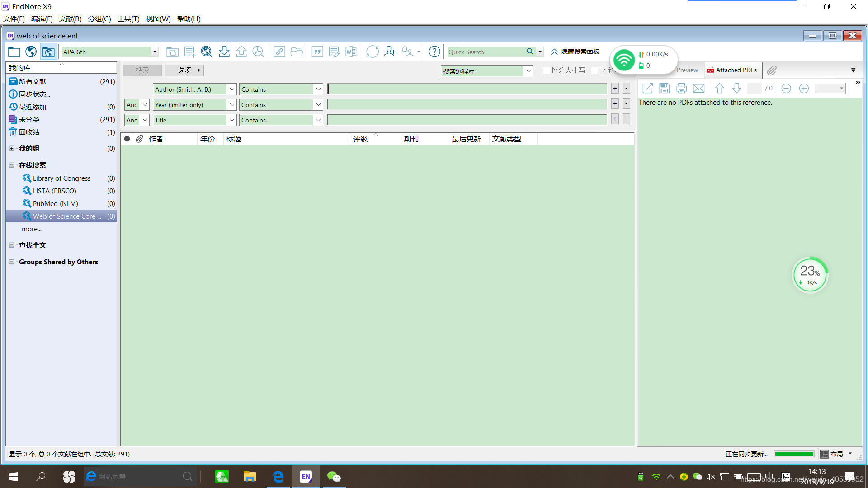868x488 pixels.
Task: Switch to Online Search Mode globe icon
Action: pyautogui.click(x=31, y=52)
